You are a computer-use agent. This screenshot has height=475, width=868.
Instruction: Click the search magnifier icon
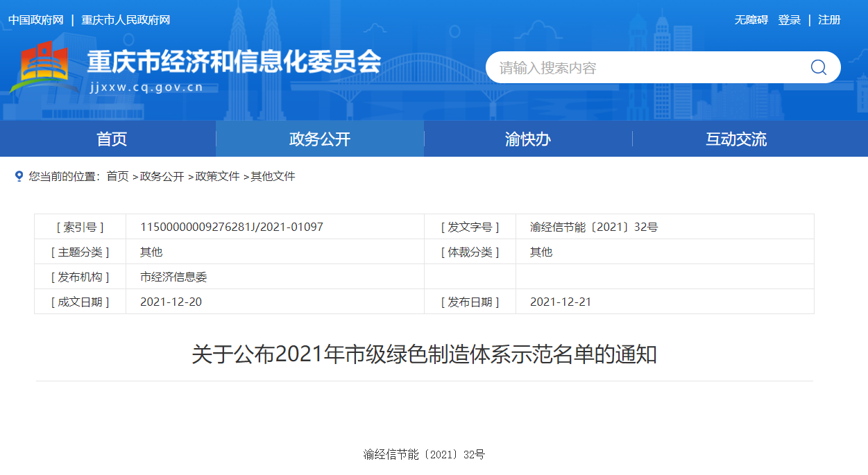click(818, 67)
